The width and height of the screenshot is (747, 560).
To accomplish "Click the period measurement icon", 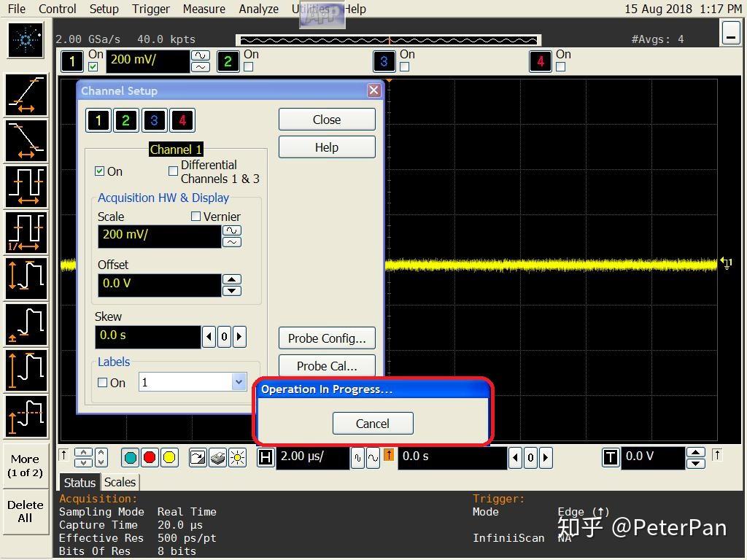I will [27, 187].
